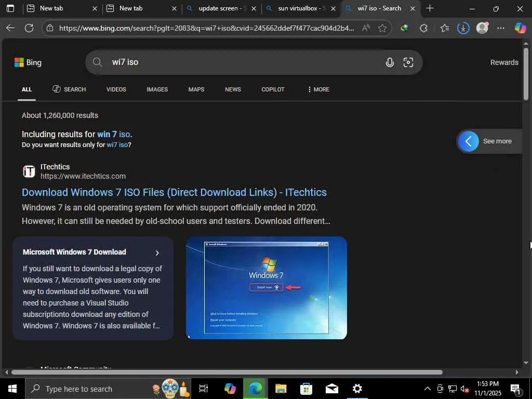Click the vertical scrollbar down arrow
Screen dimensions: 532x399
tap(526, 363)
